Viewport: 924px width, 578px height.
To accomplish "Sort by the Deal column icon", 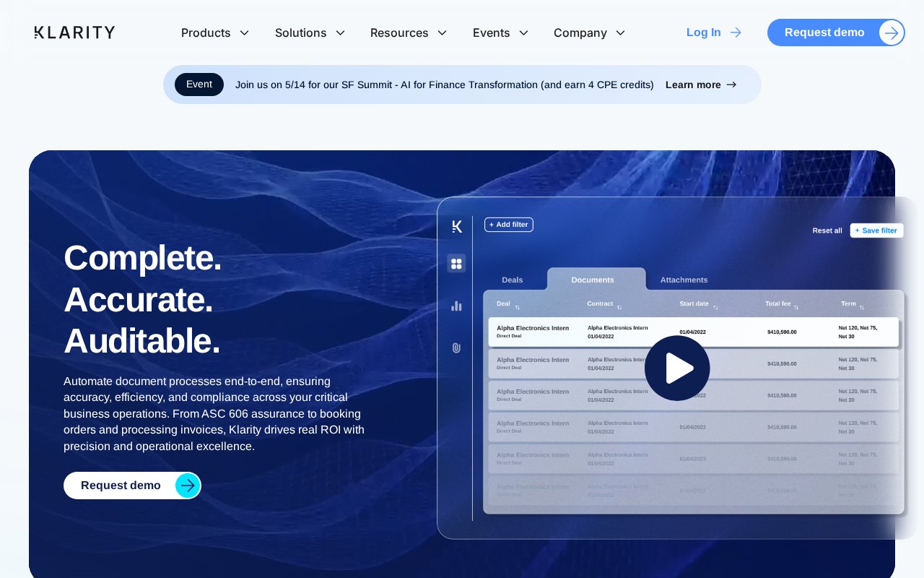I will [518, 307].
